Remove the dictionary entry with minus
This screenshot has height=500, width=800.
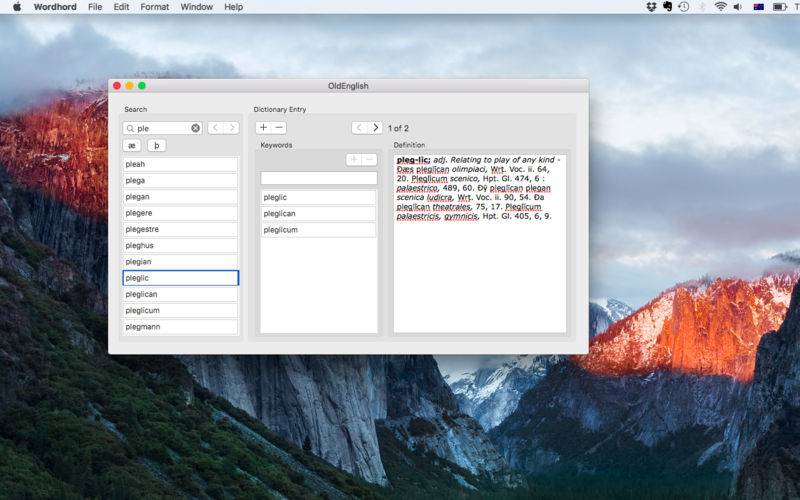[x=279, y=128]
